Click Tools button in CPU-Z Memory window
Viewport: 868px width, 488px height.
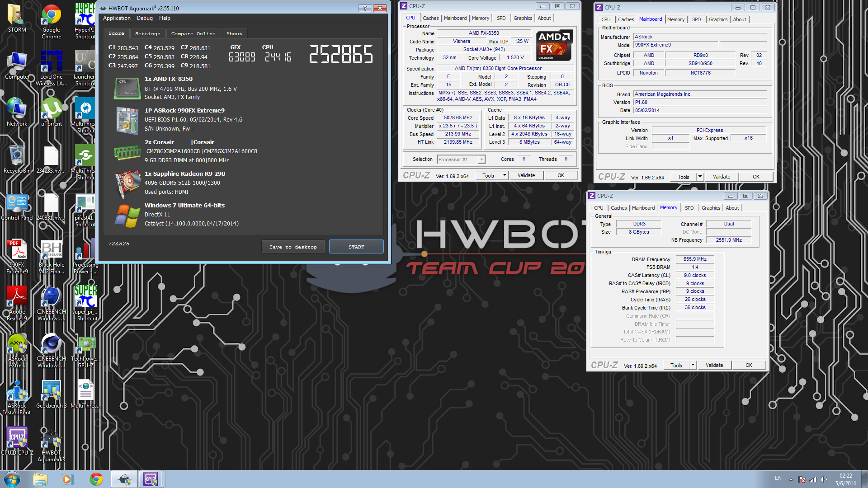point(676,365)
